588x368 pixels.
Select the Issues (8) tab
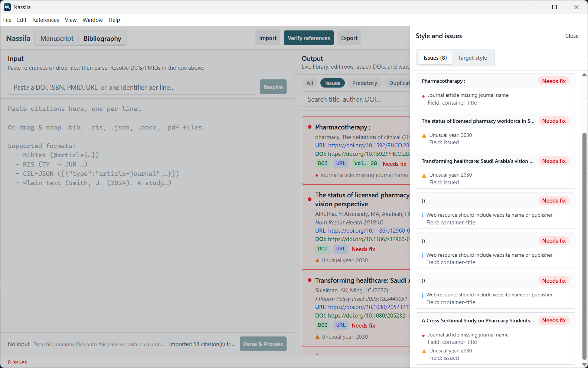pyautogui.click(x=435, y=58)
